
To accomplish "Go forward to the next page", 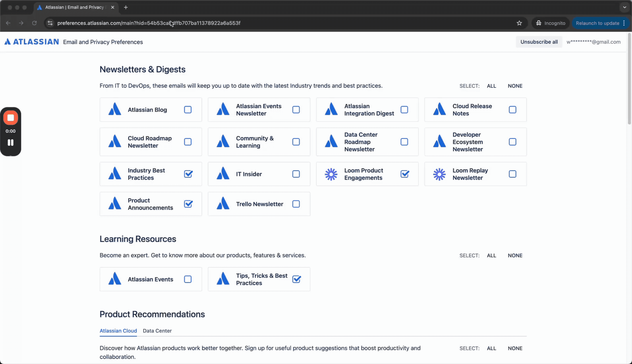I will click(x=21, y=23).
